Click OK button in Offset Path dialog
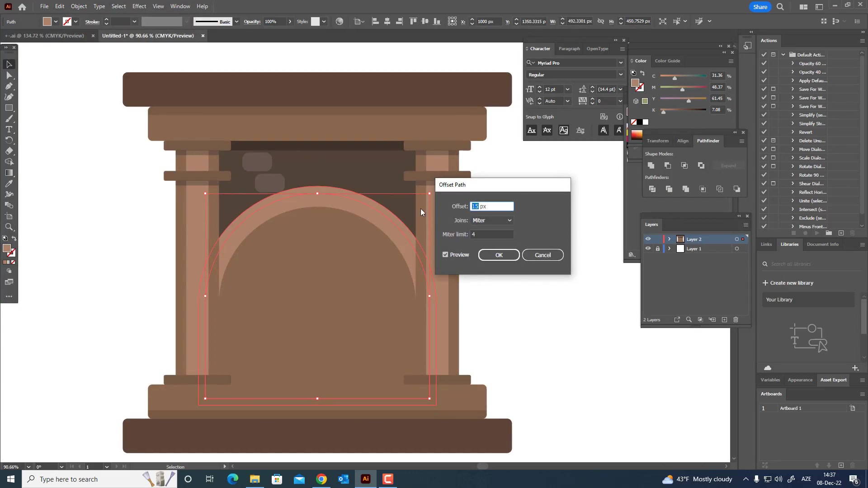Image resolution: width=868 pixels, height=488 pixels. click(x=500, y=255)
